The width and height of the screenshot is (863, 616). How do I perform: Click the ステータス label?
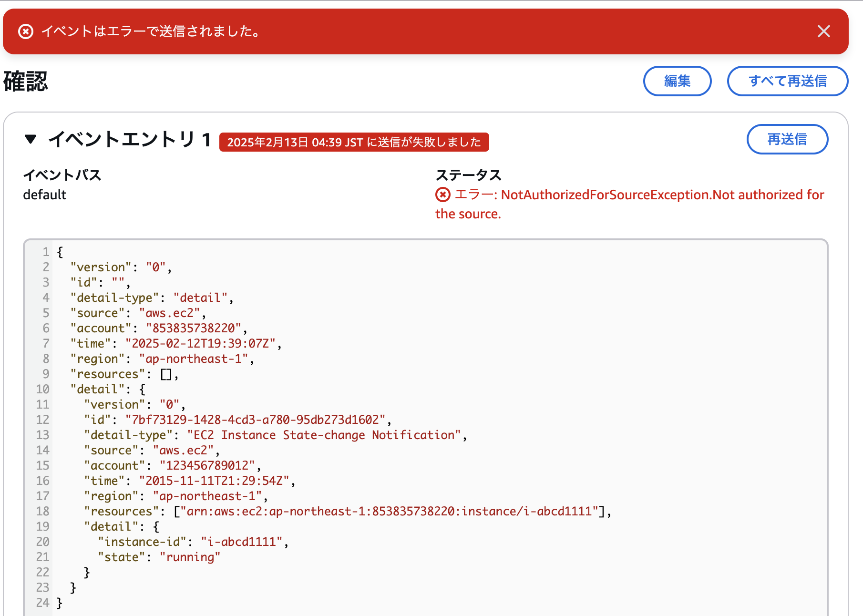[468, 175]
